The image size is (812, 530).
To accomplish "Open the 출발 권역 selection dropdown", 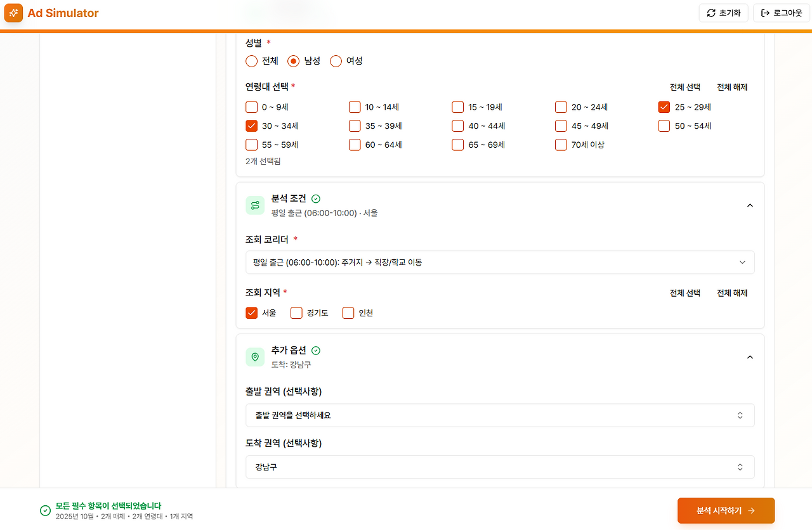I will click(500, 415).
